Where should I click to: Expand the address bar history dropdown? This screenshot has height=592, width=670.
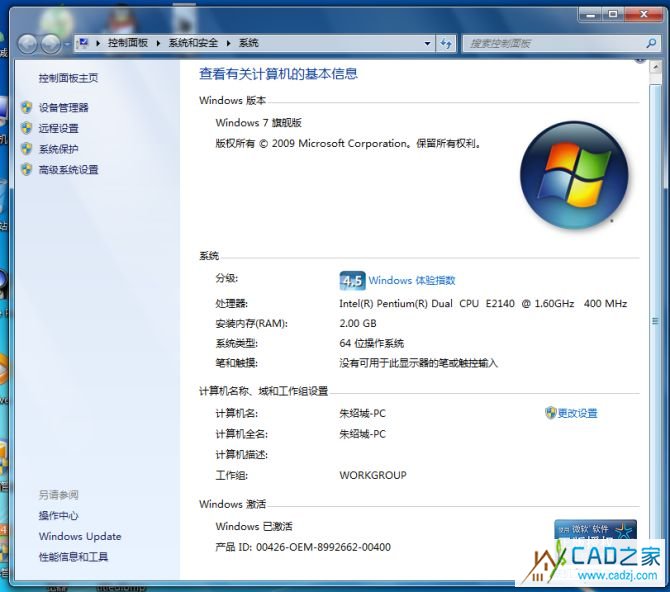pos(427,43)
